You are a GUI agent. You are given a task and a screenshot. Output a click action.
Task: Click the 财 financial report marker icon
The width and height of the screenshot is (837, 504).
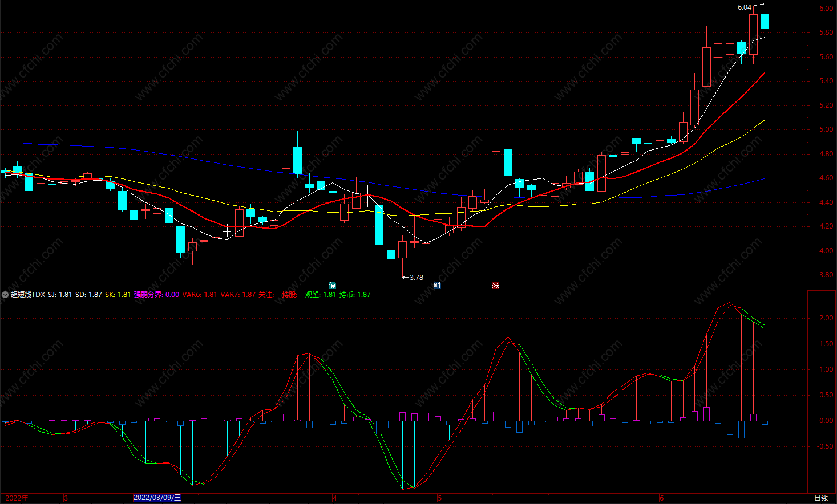[x=437, y=286]
